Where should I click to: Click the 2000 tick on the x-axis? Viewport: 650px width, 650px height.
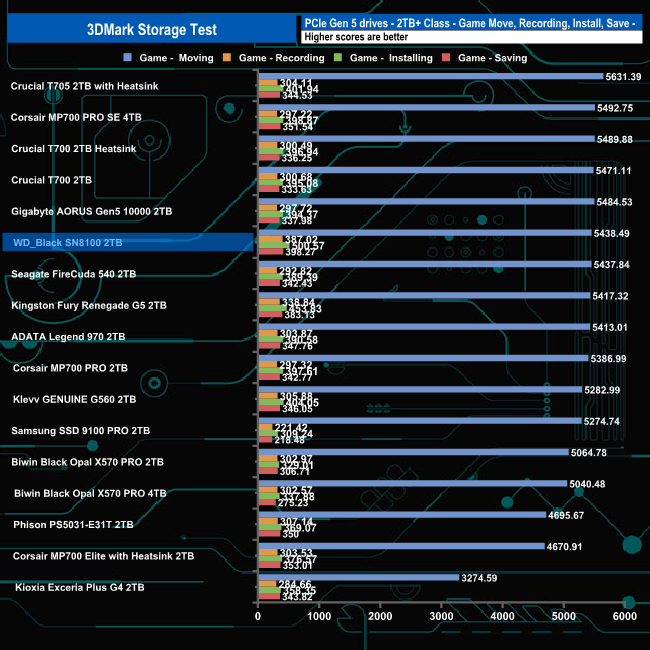coord(380,616)
